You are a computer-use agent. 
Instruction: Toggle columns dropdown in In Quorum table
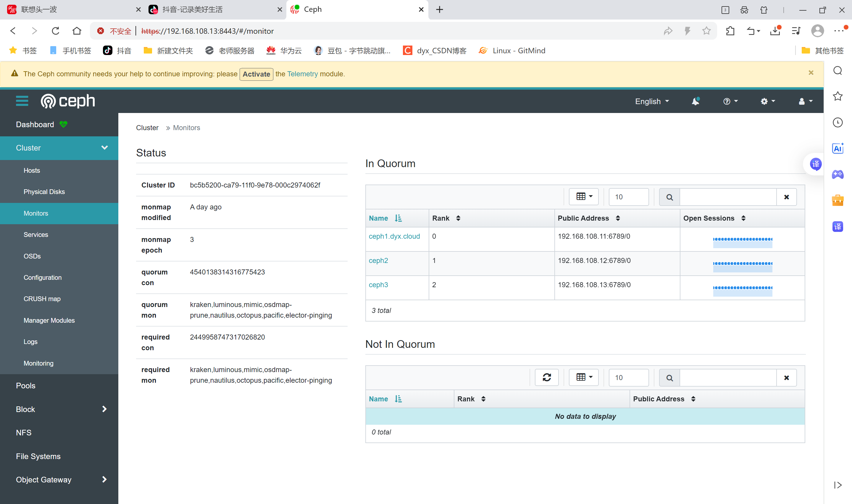tap(584, 197)
